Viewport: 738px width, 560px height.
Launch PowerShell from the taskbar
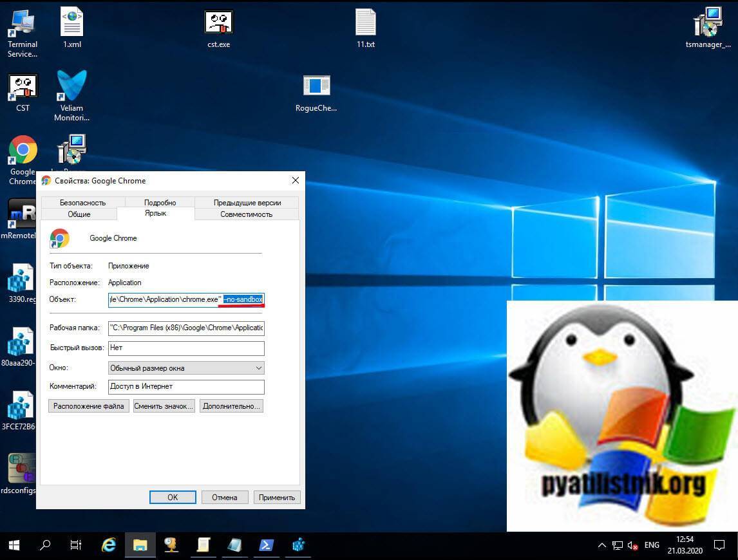coord(266,545)
